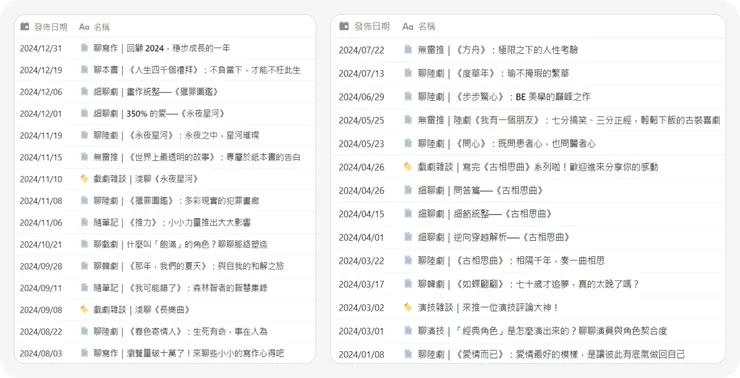The image size is (740, 378).
Task: Click the yellow tag icon beside 淺聊《長樂曲》
Action: [84, 309]
